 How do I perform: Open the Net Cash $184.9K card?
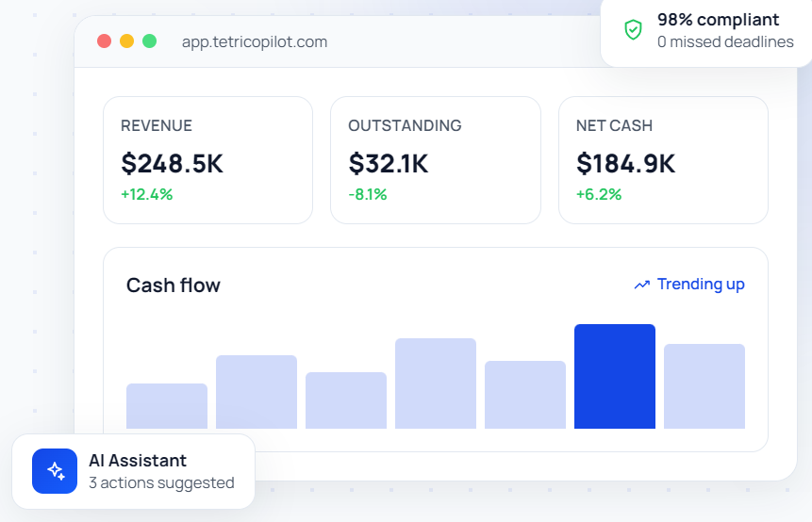click(x=663, y=160)
